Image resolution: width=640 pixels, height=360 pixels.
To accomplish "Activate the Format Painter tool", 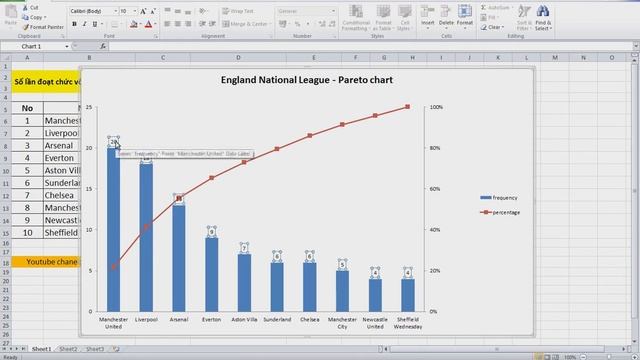I will (43, 27).
